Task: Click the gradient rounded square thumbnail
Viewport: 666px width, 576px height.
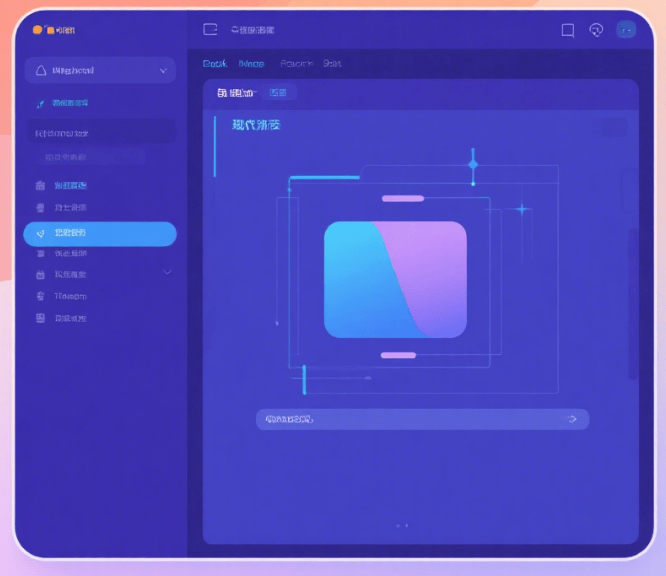Action: coord(395,279)
